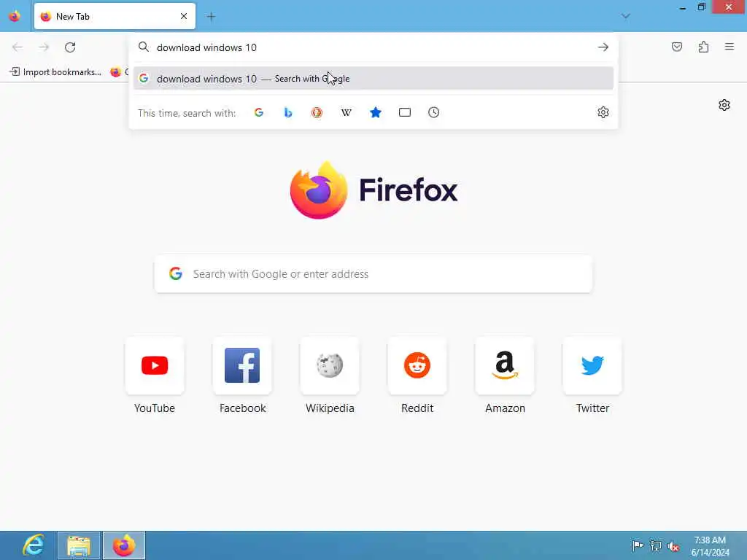Open the Extensions panel
Image resolution: width=747 pixels, height=560 pixels.
point(703,47)
